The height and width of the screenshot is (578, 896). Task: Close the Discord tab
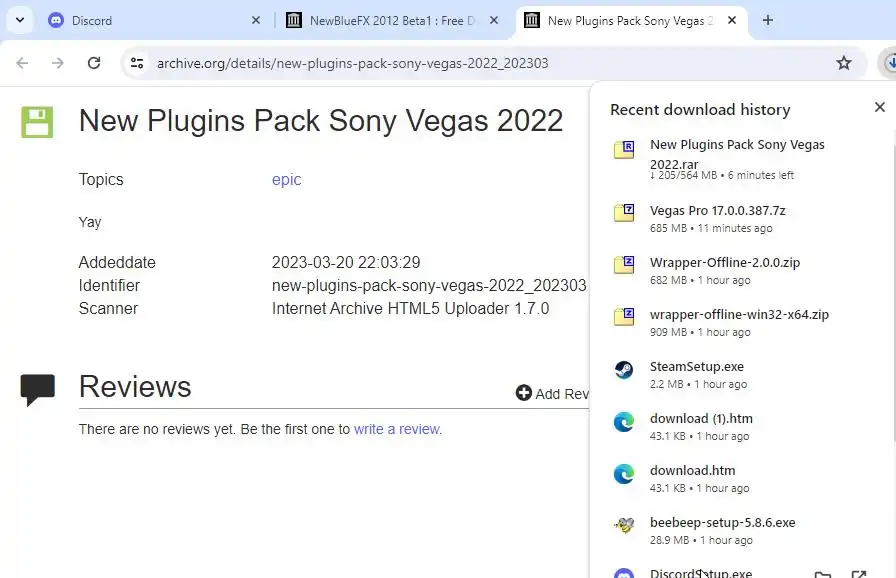[x=256, y=21]
